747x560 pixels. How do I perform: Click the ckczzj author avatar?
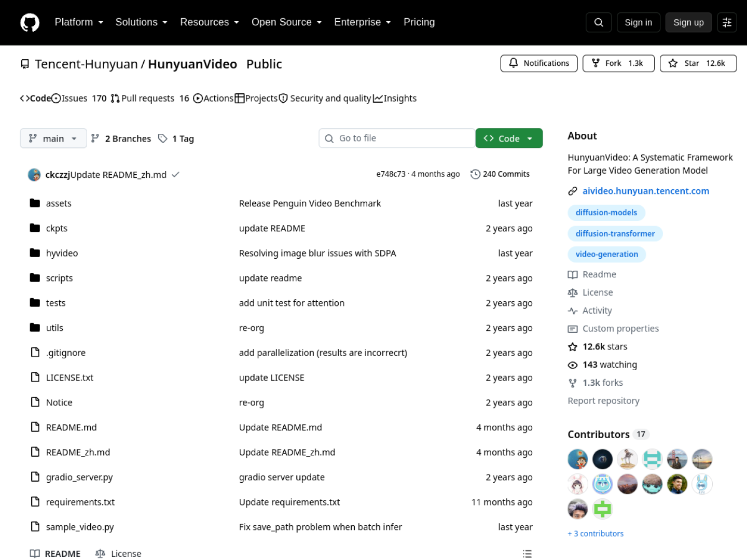[34, 175]
